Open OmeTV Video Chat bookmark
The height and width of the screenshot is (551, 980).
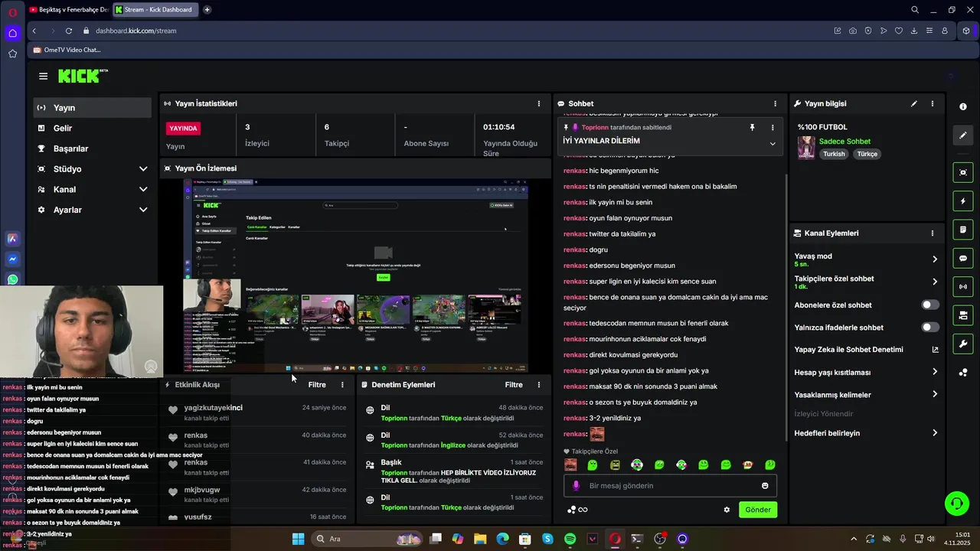pos(67,50)
